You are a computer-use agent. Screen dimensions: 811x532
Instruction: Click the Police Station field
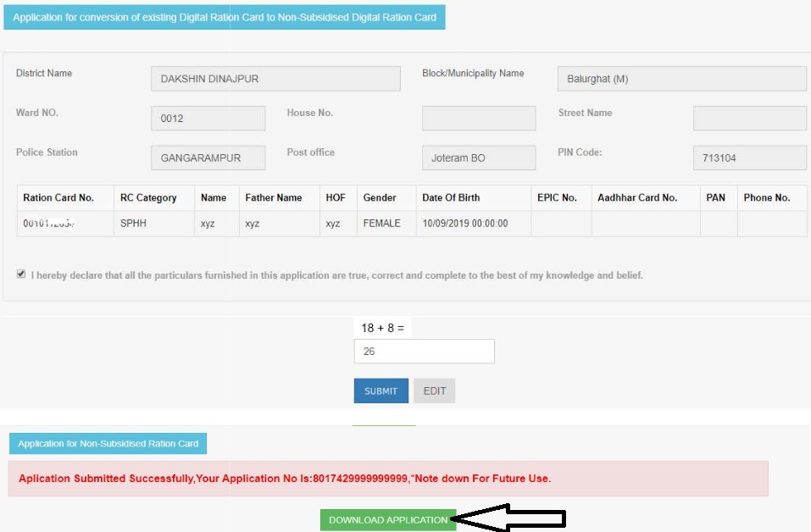[x=208, y=158]
